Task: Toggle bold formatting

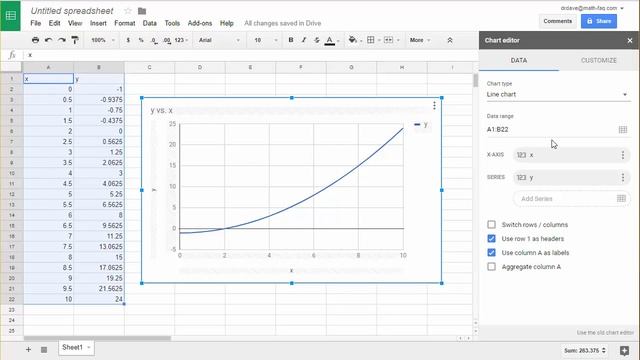Action: (291, 40)
